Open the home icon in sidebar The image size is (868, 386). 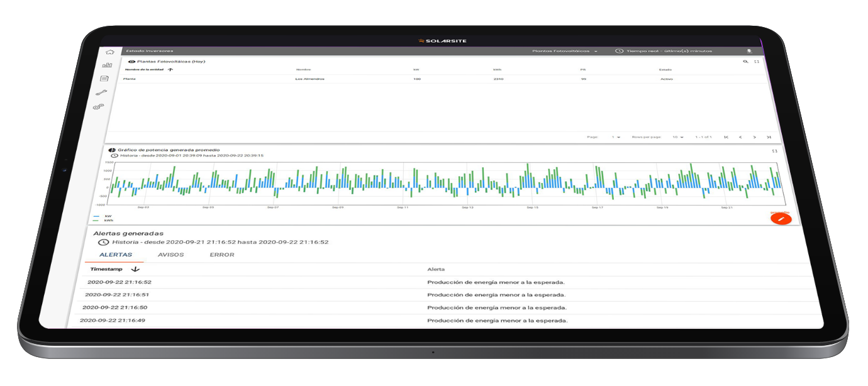110,52
